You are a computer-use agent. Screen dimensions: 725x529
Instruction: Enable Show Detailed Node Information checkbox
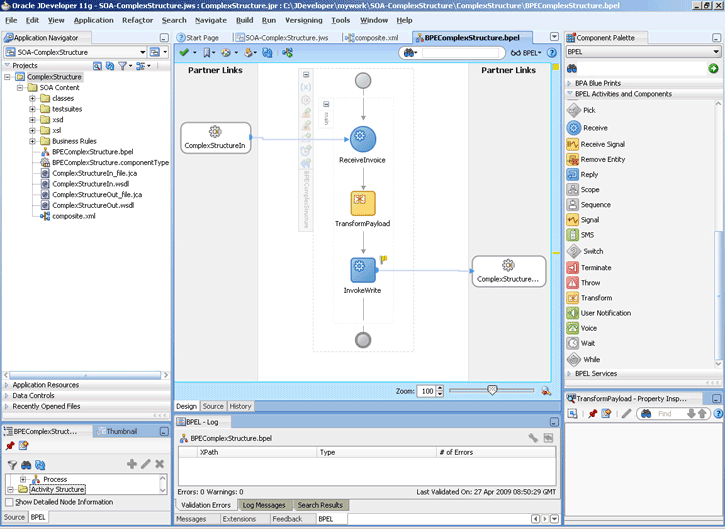coord(9,502)
